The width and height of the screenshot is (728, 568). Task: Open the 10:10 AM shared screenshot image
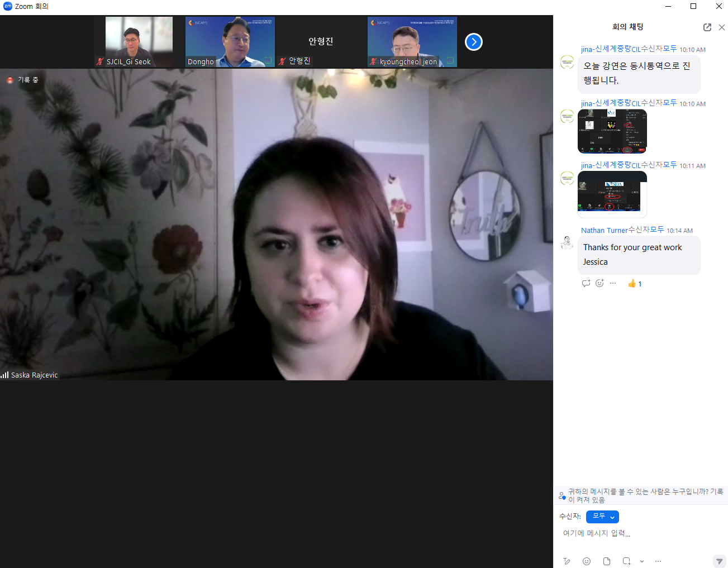point(612,131)
